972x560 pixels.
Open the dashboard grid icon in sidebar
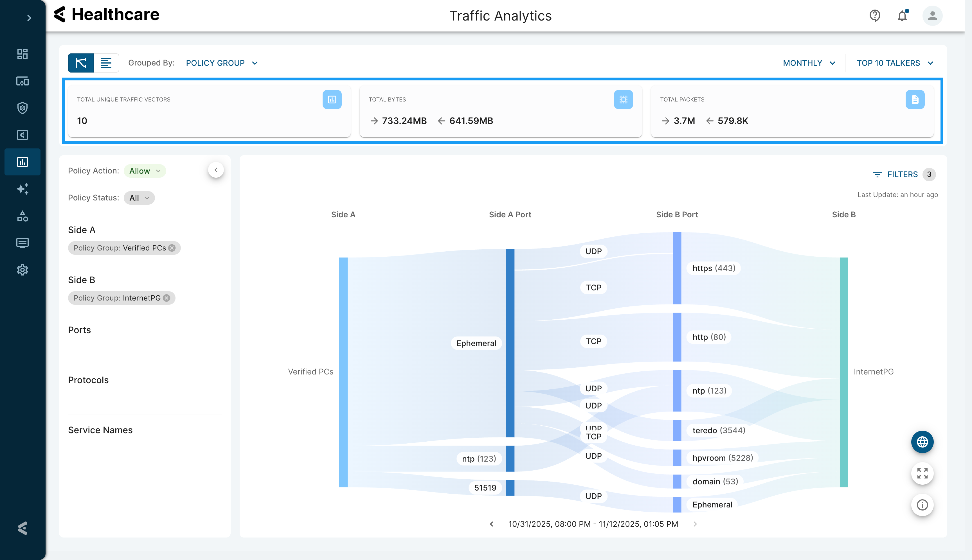[x=22, y=54]
